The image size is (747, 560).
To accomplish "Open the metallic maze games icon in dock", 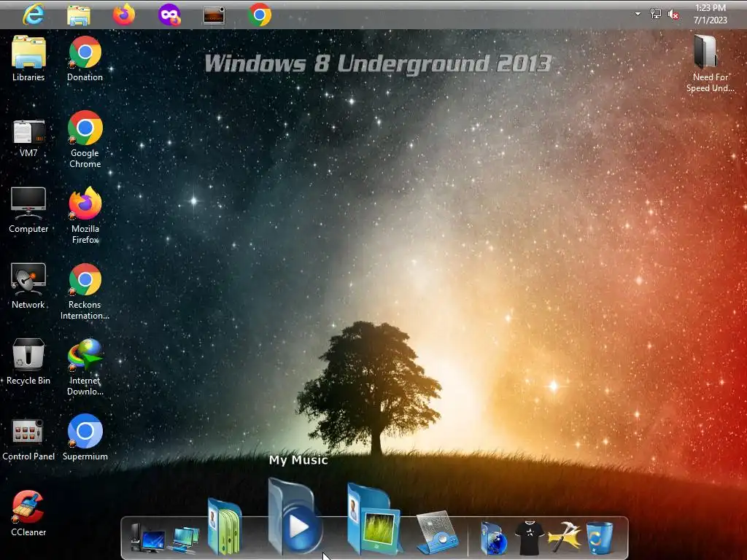I will click(x=437, y=532).
